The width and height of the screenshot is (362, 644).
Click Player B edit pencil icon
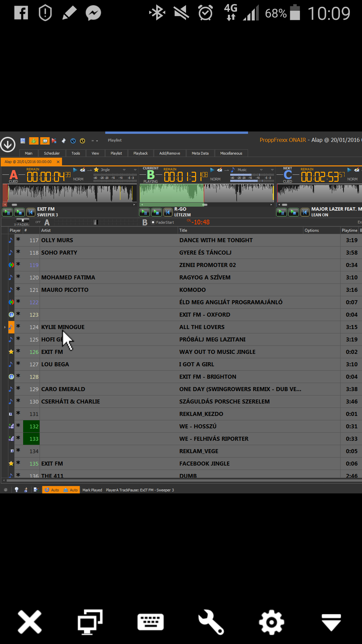[x=220, y=170]
